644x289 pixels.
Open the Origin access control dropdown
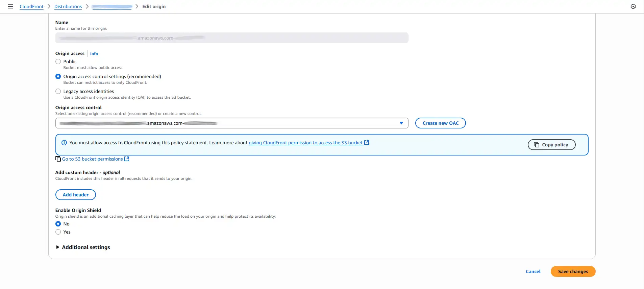[232, 123]
